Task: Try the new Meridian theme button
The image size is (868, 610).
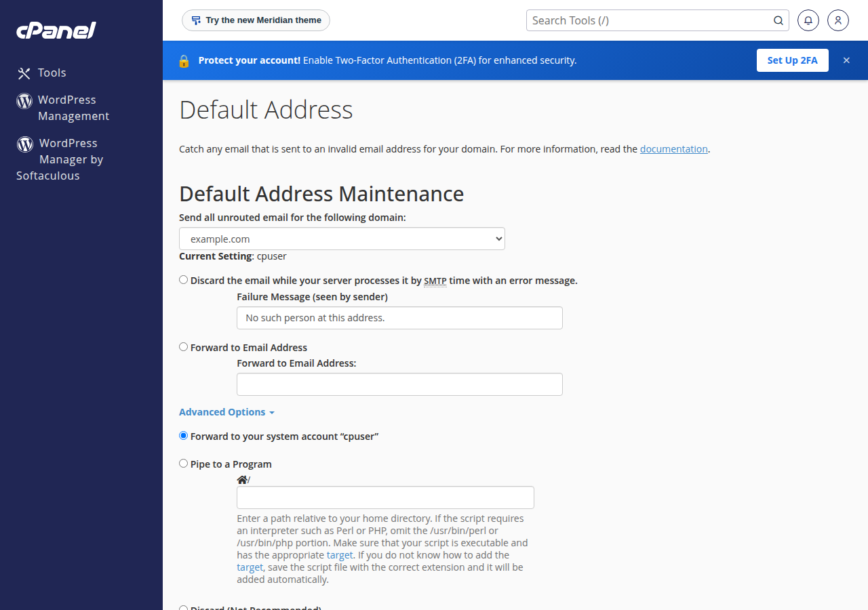Action: click(256, 20)
